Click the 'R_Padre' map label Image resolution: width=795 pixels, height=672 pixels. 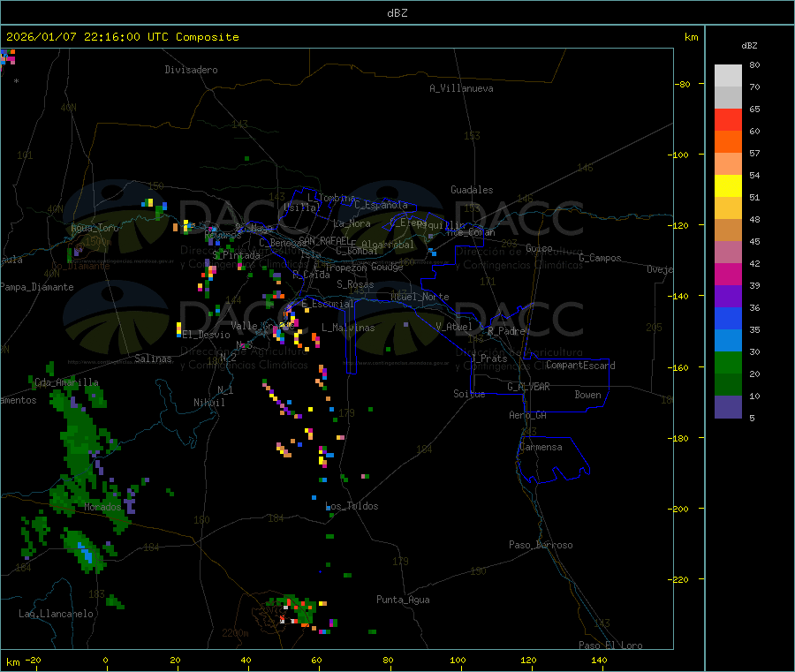(x=506, y=331)
